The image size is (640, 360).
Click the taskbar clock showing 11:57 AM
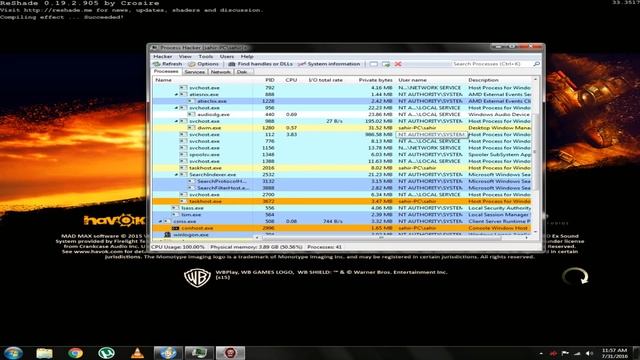point(614,353)
